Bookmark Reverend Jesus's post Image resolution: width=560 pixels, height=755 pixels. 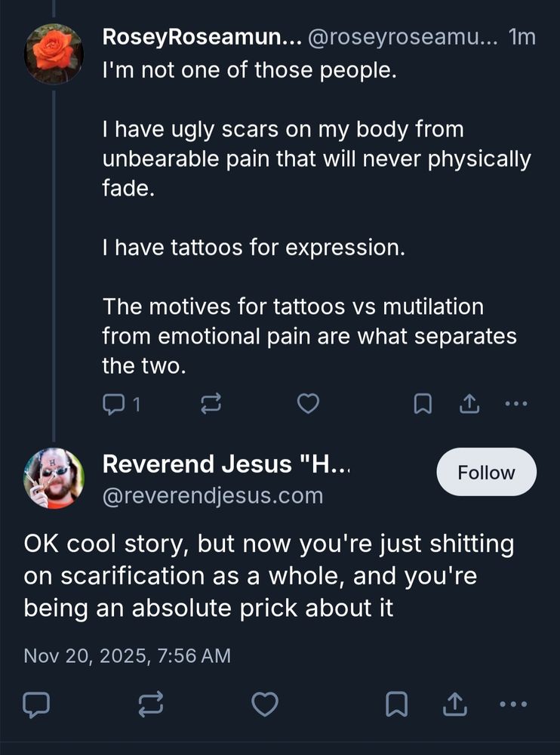(x=397, y=704)
